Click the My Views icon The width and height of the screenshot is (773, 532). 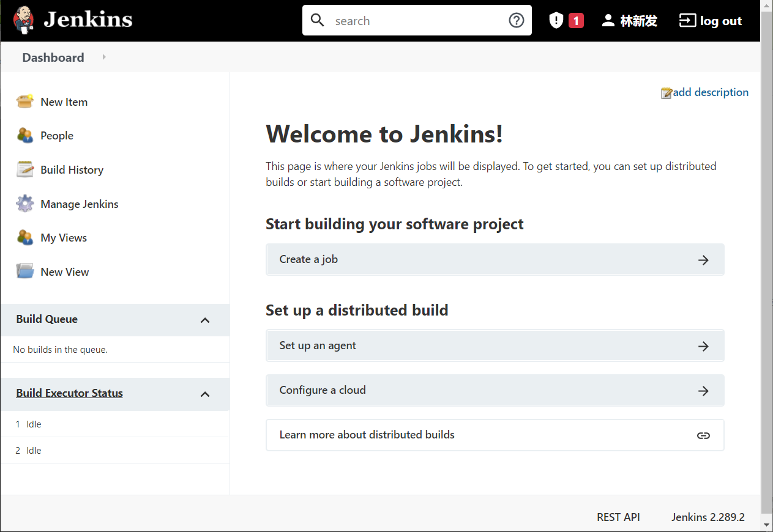24,237
